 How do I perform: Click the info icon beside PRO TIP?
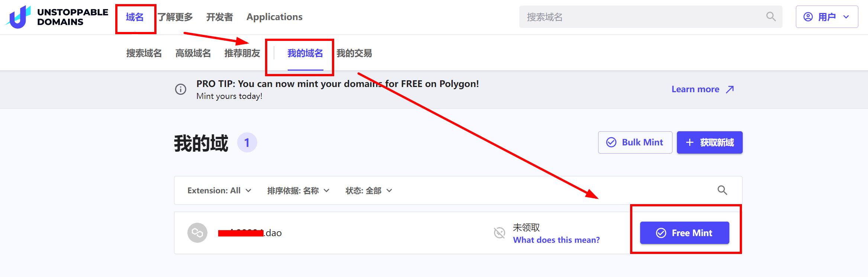(181, 90)
